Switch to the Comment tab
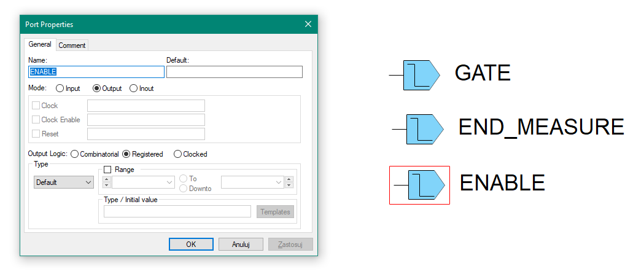644x274 pixels. 72,45
